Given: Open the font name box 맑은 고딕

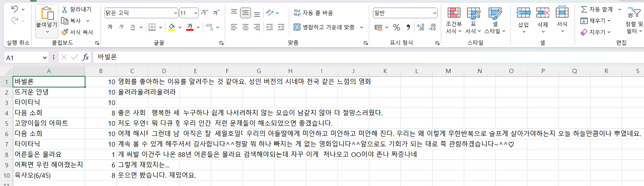Looking at the screenshot, I should coord(141,13).
